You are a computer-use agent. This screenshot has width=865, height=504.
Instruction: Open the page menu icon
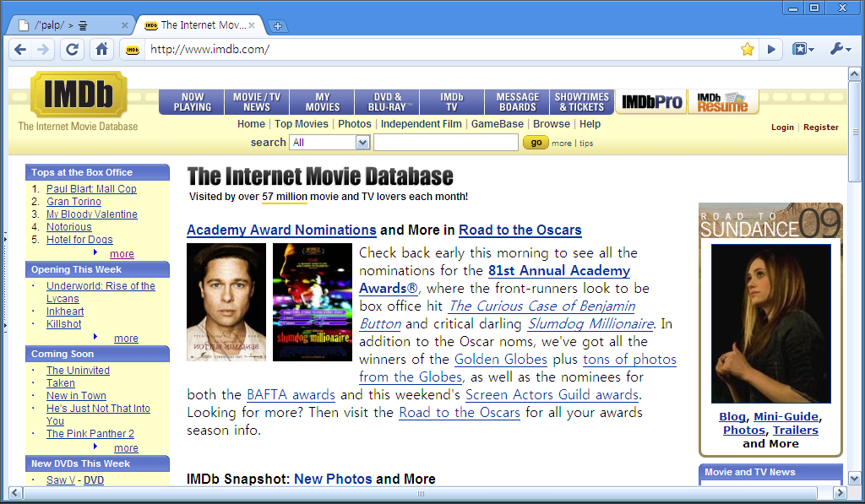pyautogui.click(x=803, y=50)
